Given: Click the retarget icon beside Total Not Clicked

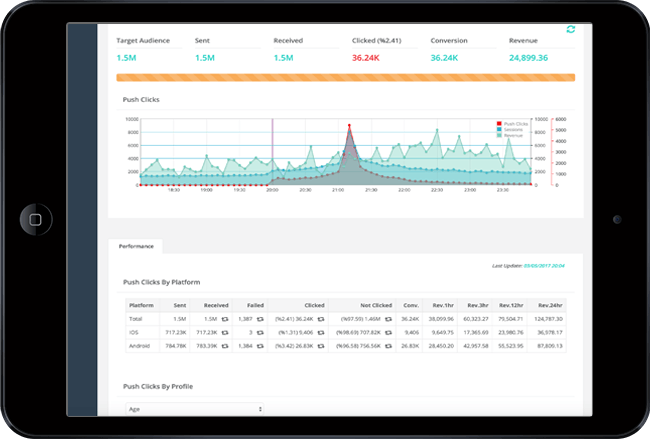Looking at the screenshot, I should pos(388,319).
